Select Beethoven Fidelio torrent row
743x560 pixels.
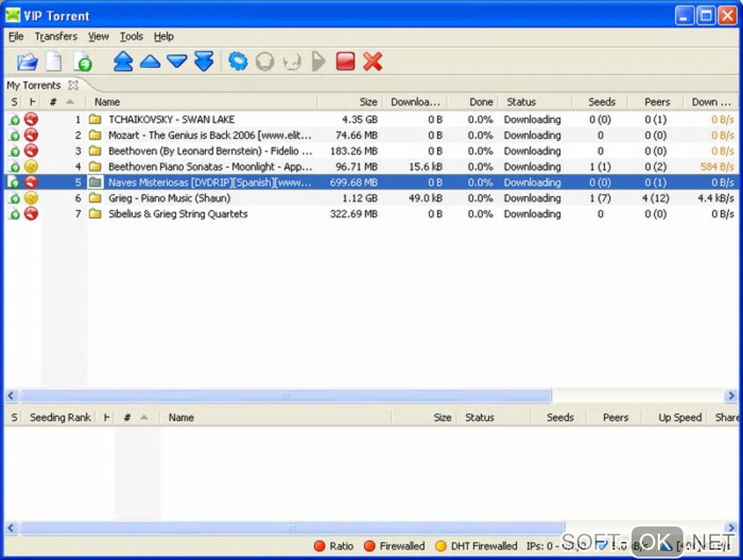371,151
